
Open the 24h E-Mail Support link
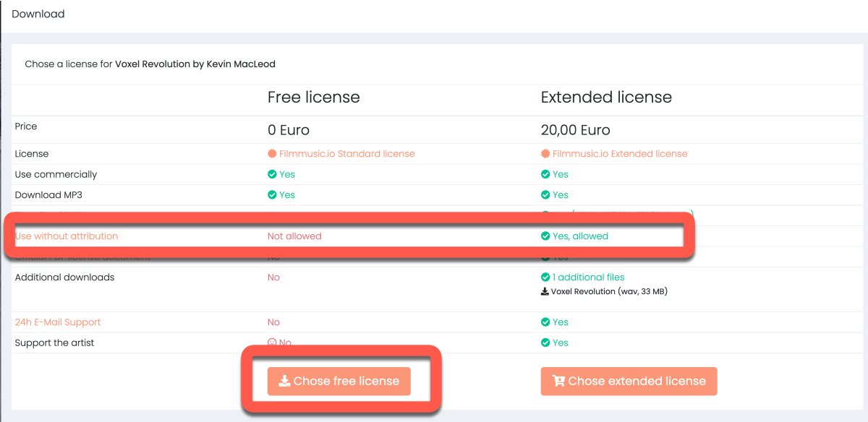(58, 322)
